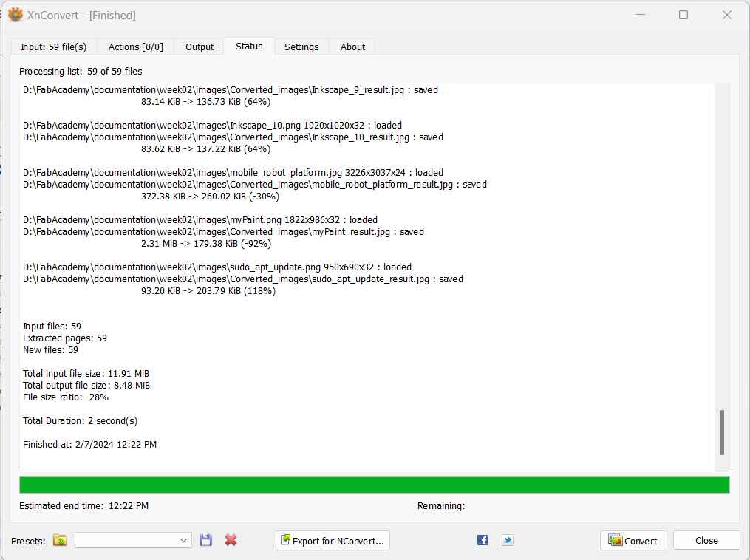This screenshot has width=750, height=560.
Task: Click the Close button
Action: click(x=706, y=540)
